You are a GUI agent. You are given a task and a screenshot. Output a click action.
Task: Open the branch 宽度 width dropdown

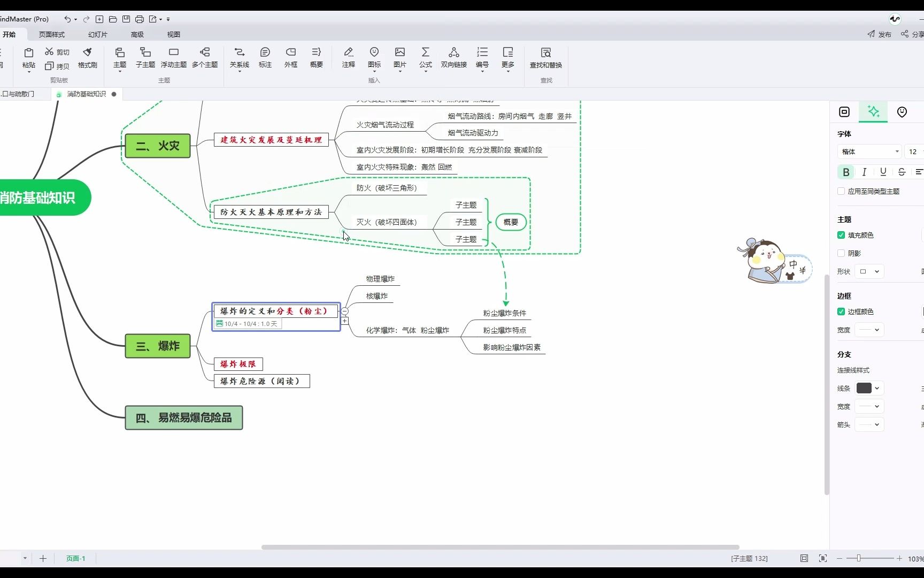869,406
